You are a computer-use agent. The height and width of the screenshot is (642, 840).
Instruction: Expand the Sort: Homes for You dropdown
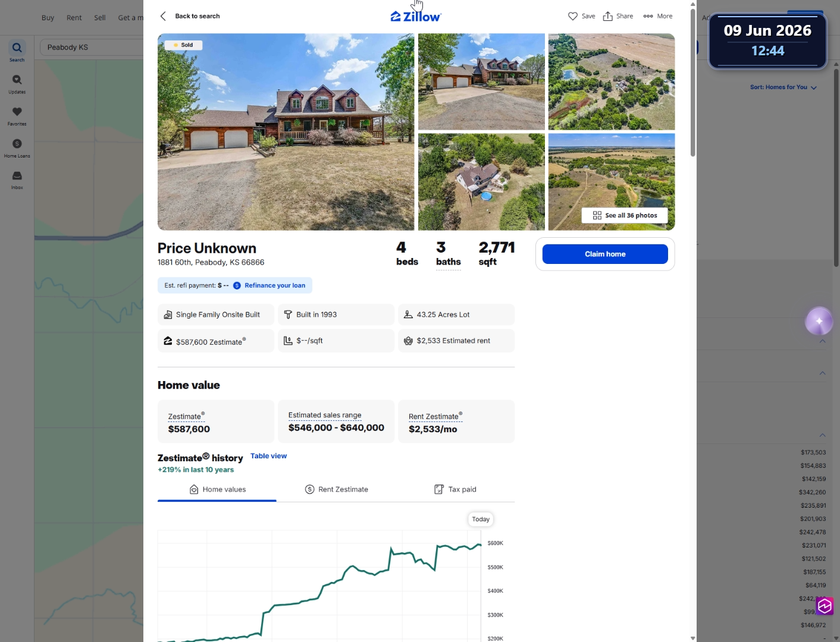(783, 87)
